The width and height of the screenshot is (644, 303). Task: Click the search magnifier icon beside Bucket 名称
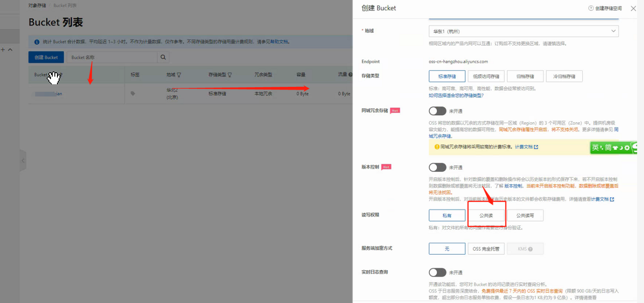click(163, 57)
